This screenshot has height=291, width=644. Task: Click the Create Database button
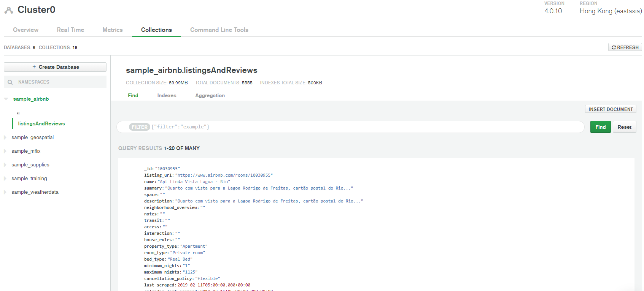pos(55,67)
